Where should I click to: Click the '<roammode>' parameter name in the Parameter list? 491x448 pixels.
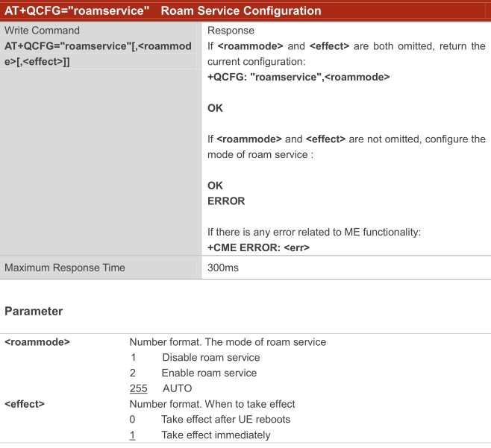37,342
